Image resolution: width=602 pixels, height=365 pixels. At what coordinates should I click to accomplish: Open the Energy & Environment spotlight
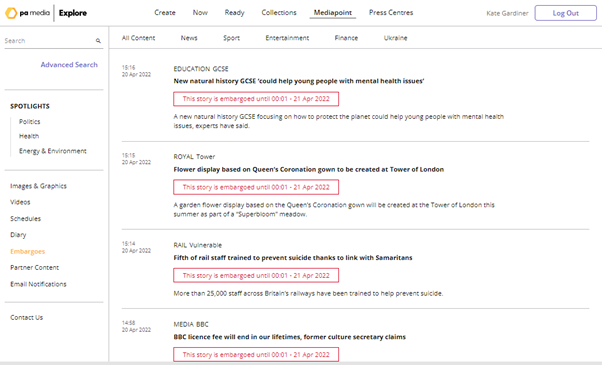pos(53,151)
